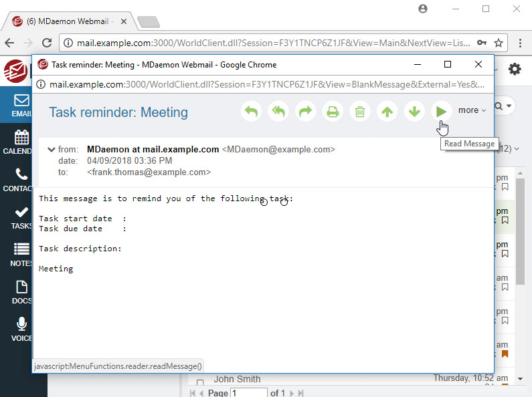Open the 'more' dropdown menu

pos(472,110)
